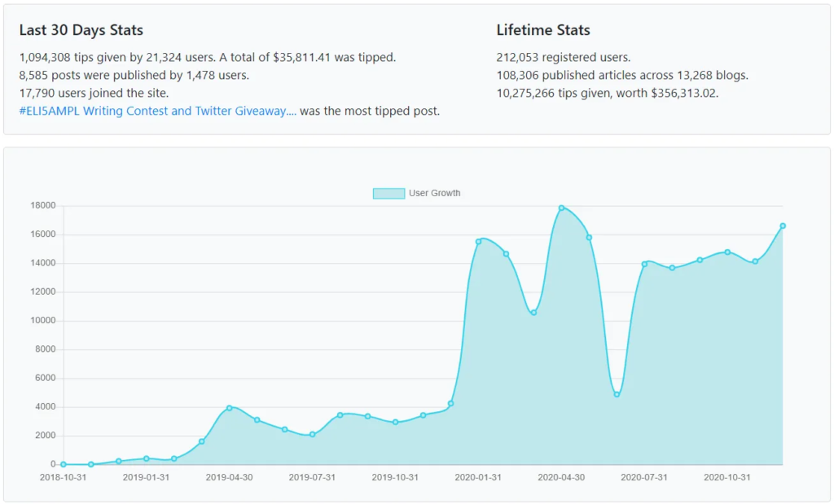Select the data point above 2019-01-31
The image size is (834, 504).
tap(147, 458)
